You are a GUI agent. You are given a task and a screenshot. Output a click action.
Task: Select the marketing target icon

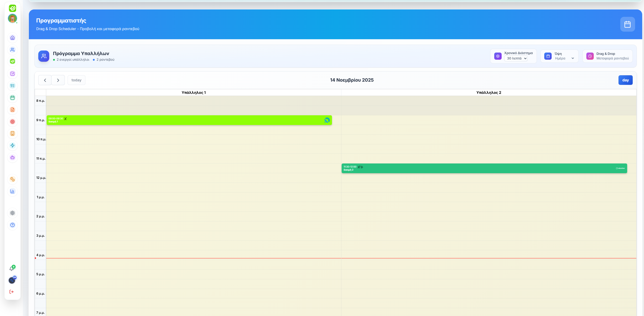click(12, 122)
